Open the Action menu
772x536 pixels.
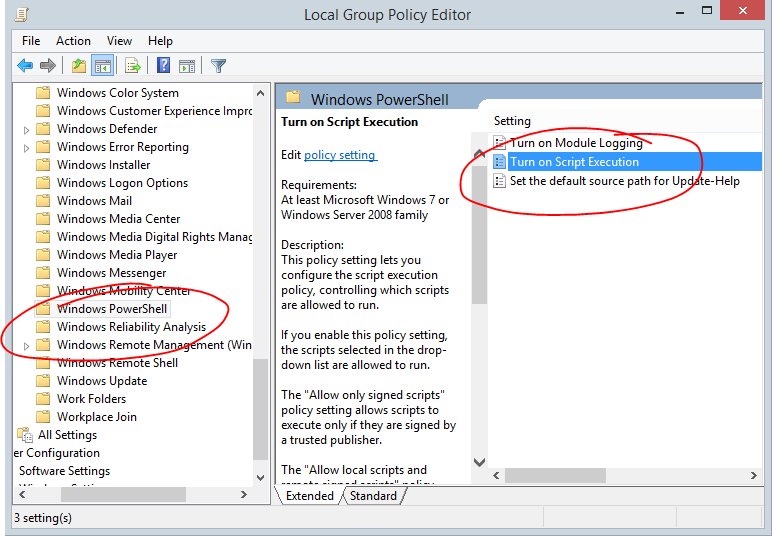point(73,41)
